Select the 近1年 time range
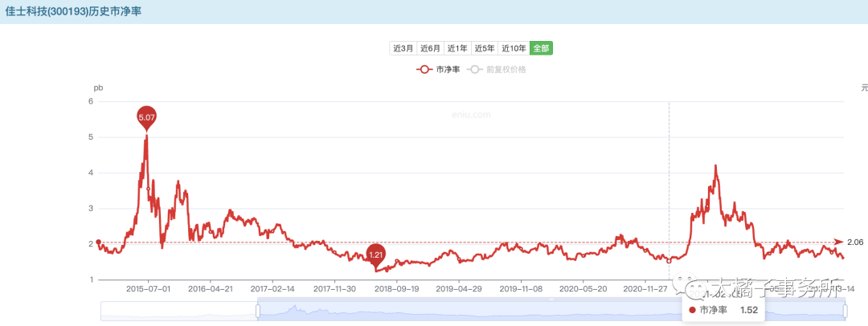This screenshot has width=868, height=326. [x=457, y=48]
